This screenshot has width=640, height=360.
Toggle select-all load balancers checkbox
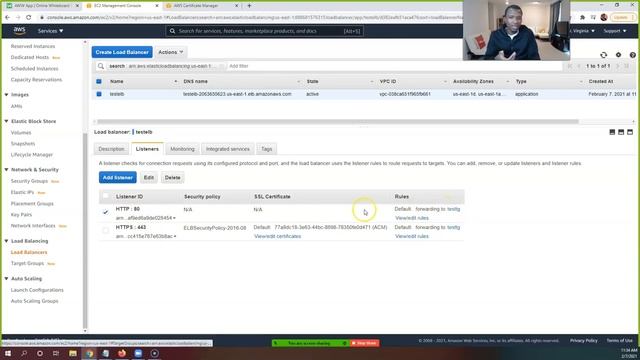coord(99,82)
